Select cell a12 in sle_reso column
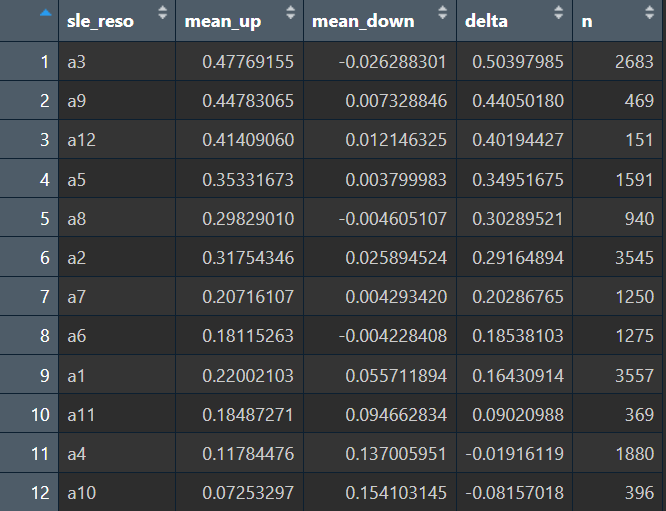666x511 pixels. (x=117, y=140)
